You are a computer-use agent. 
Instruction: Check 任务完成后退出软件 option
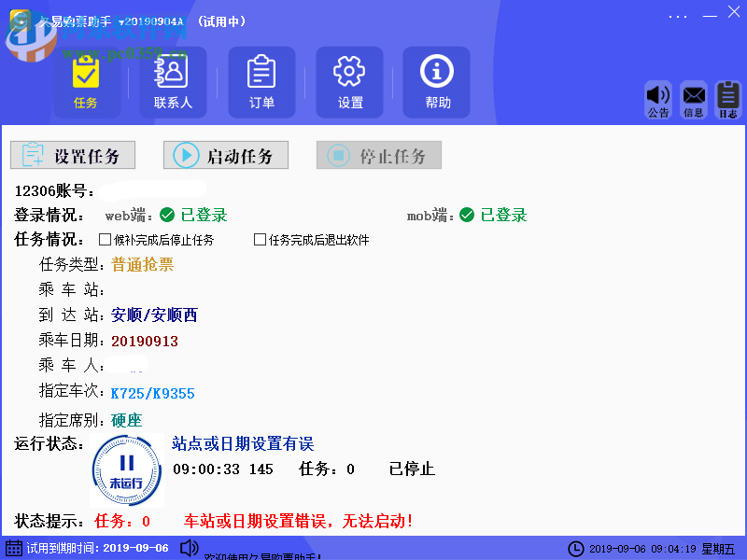pos(259,239)
